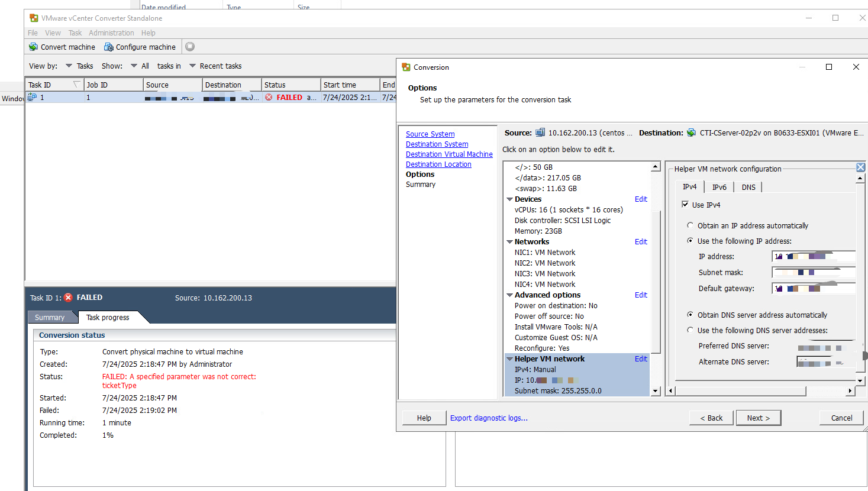The height and width of the screenshot is (491, 868).
Task: Click the Subnet mask input field
Action: [x=814, y=272]
